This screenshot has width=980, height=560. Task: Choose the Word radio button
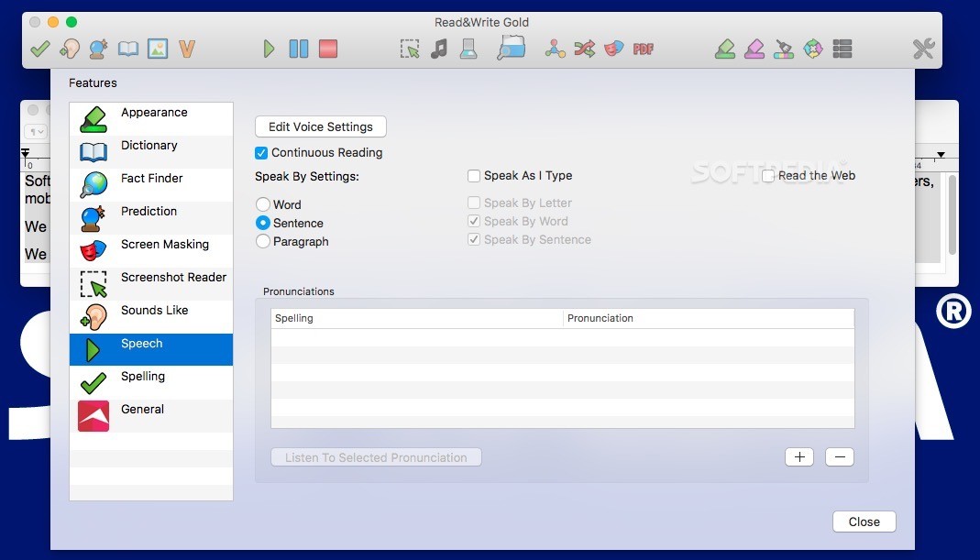(262, 204)
